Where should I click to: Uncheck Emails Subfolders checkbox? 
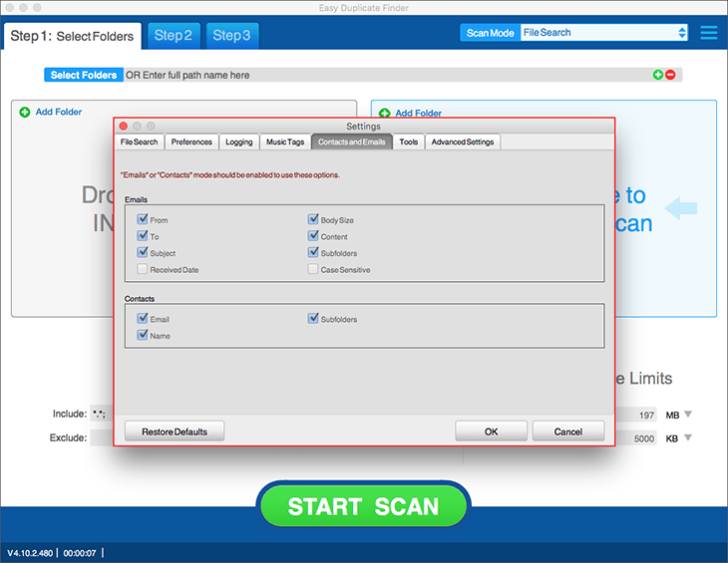pyautogui.click(x=313, y=252)
